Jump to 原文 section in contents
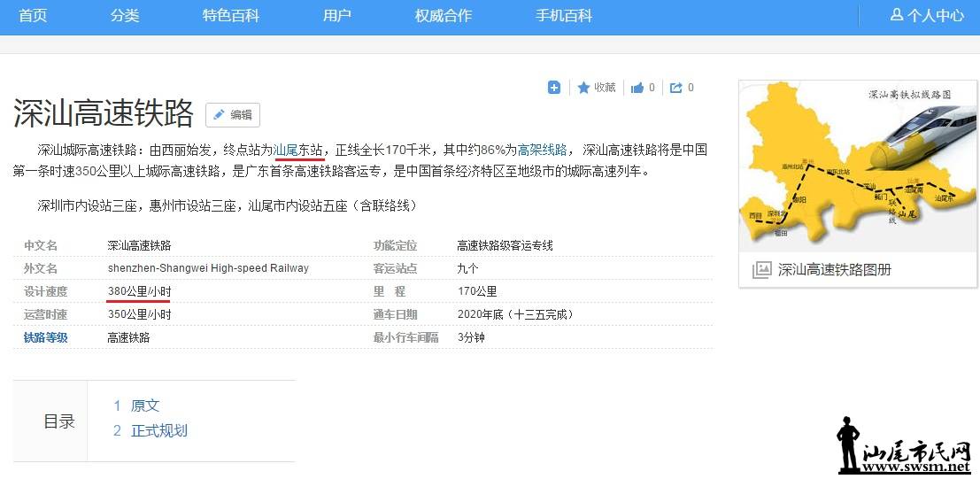Image resolution: width=980 pixels, height=479 pixels. [145, 406]
